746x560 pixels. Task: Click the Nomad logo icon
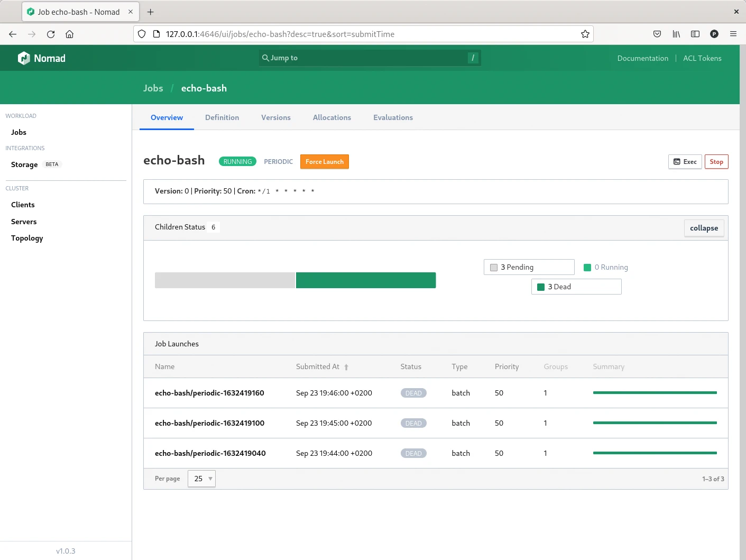pos(24,58)
